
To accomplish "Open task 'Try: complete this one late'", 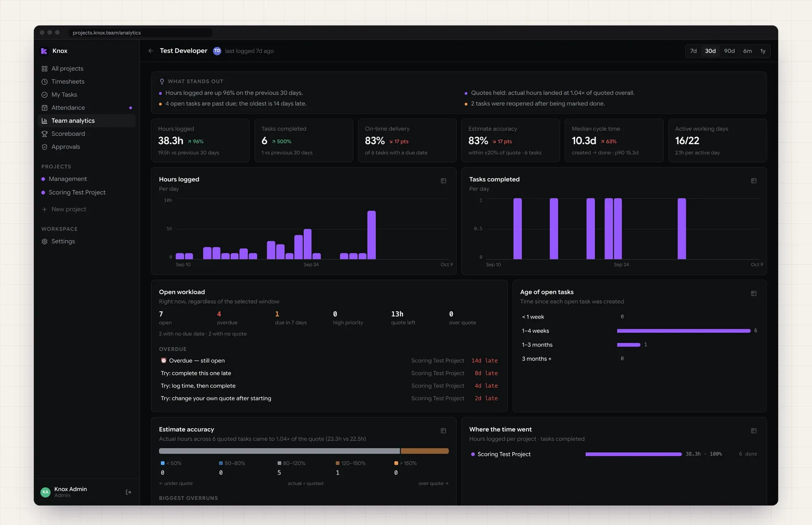I will (x=329, y=373).
